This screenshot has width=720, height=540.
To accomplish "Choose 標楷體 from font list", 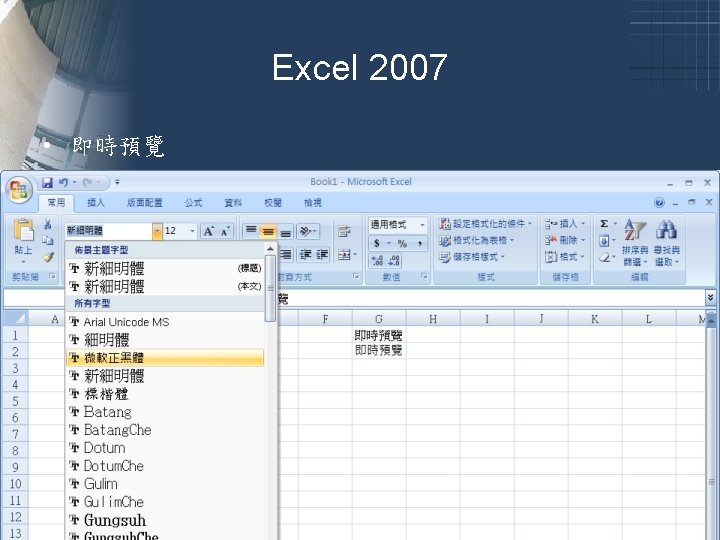I will (165, 394).
